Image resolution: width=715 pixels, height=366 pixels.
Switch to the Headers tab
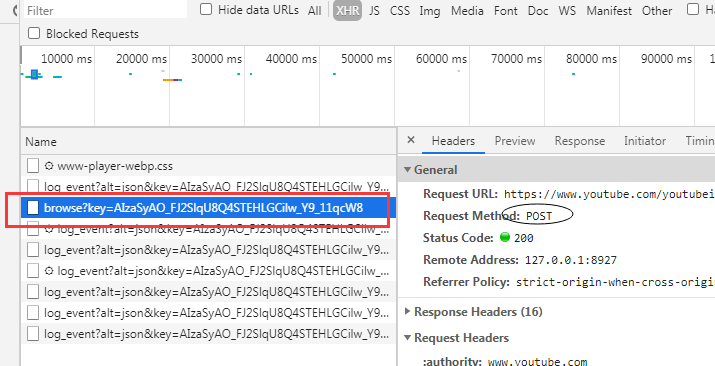(x=453, y=141)
